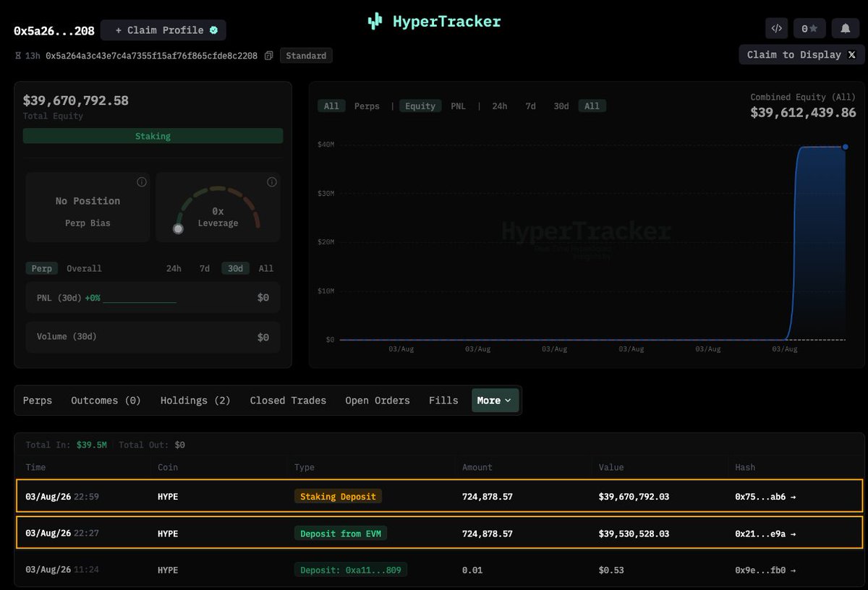
Task: Click the Time column header
Action: coord(37,467)
